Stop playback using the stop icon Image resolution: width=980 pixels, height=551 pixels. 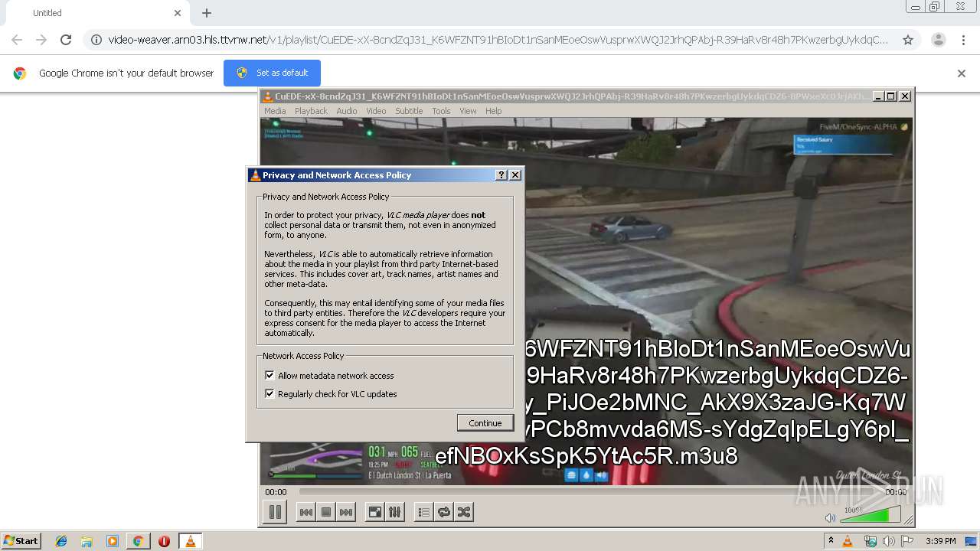(325, 512)
